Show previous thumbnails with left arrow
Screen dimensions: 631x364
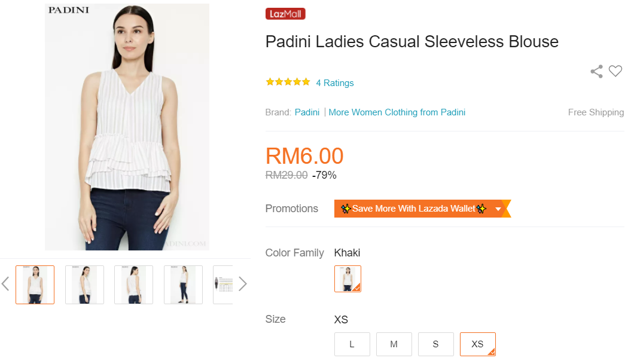[5, 284]
